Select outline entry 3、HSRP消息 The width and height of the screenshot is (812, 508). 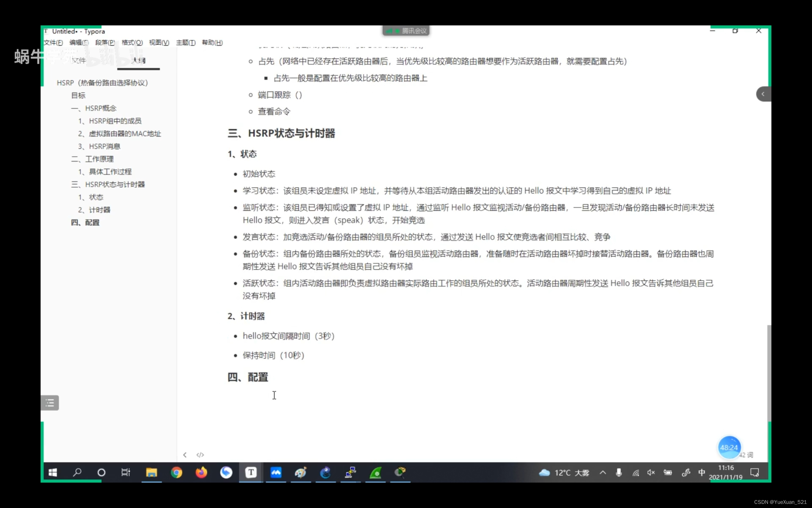coord(99,146)
